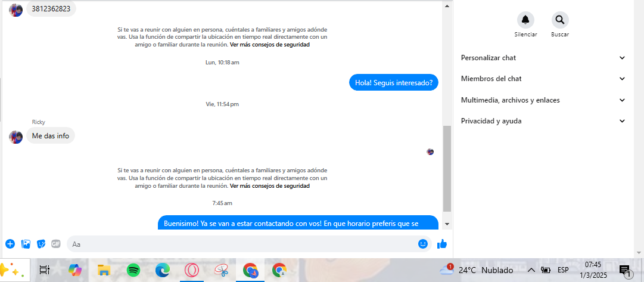Click the Buscar magnifier icon
The image size is (644, 282).
point(559,20)
